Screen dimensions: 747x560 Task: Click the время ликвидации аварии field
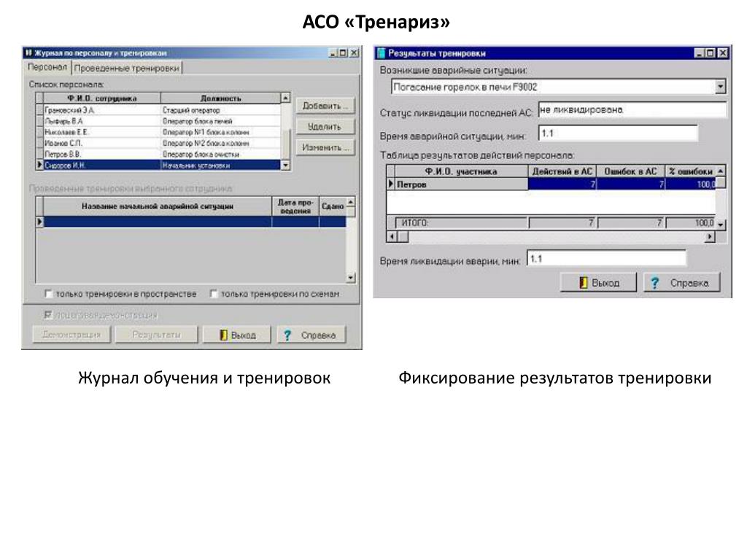click(x=606, y=259)
